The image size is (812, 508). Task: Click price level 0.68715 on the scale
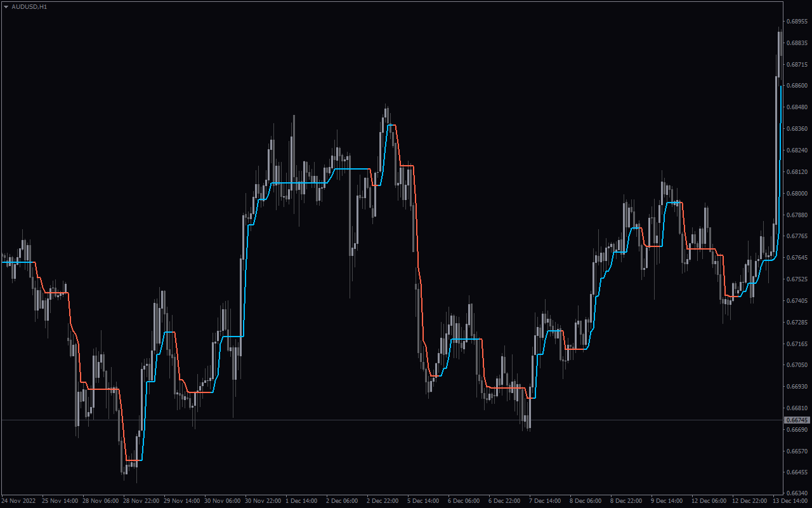pyautogui.click(x=798, y=65)
